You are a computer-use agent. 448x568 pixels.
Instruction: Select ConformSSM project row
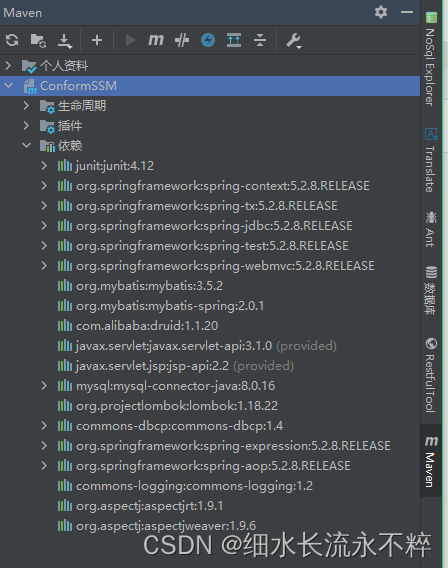tap(210, 86)
